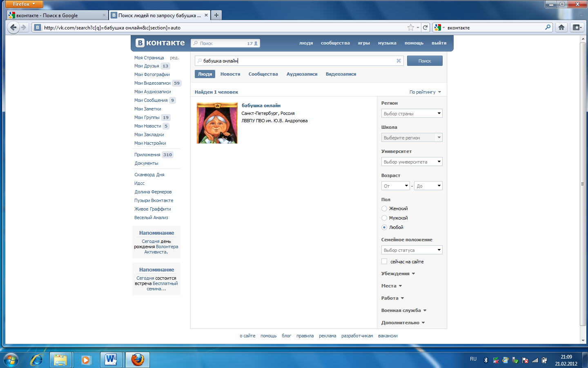Open Мои Настройки in the sidebar

[x=150, y=143]
